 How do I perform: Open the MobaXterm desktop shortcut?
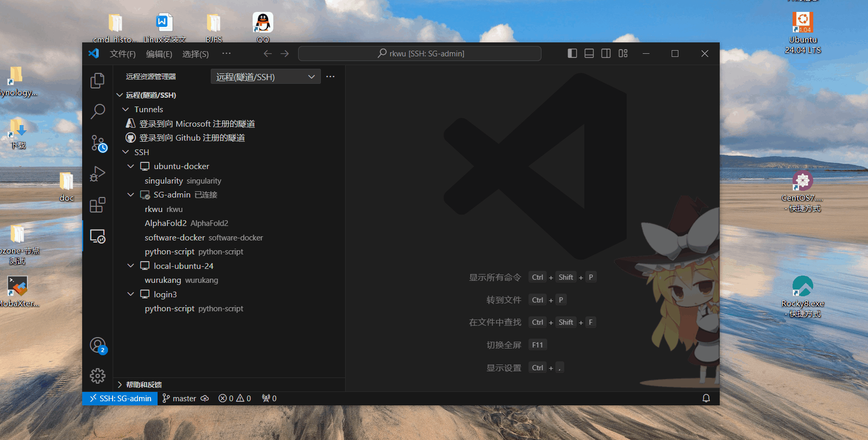18,292
